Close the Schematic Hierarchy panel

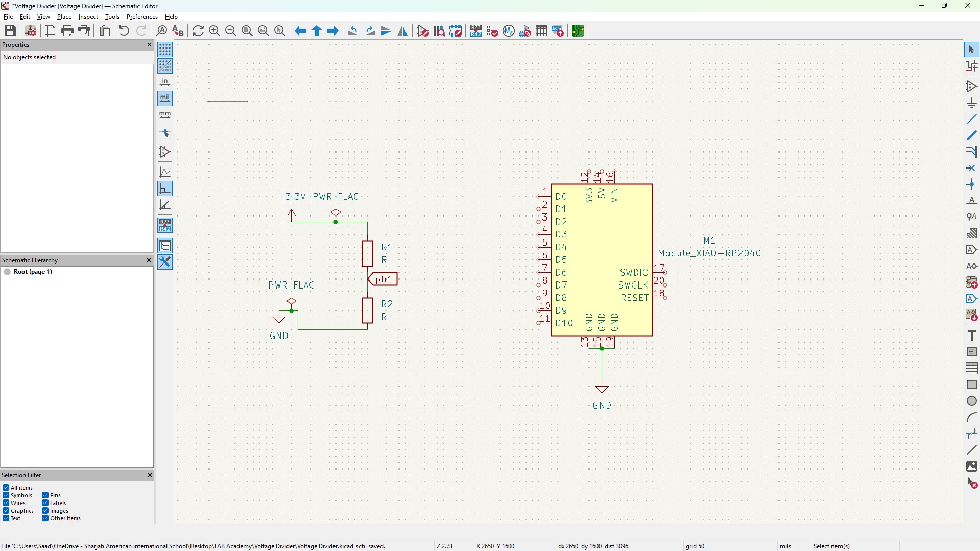pos(149,260)
